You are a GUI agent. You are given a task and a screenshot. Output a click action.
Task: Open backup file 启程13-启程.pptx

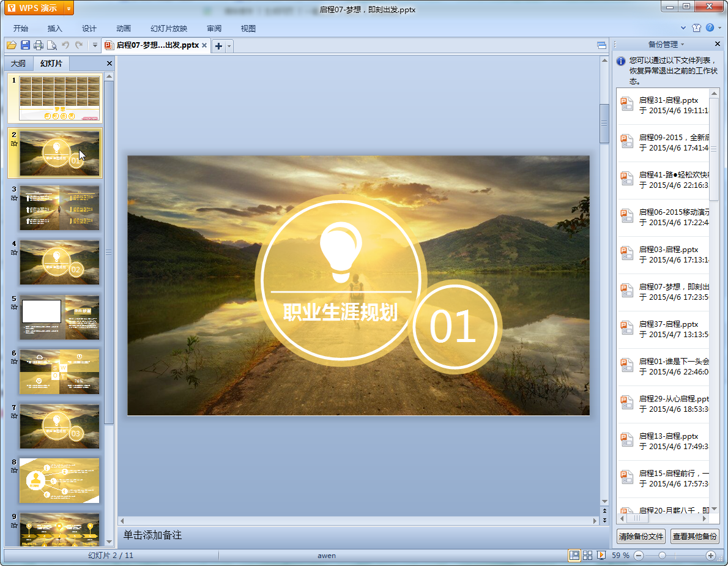pyautogui.click(x=664, y=441)
